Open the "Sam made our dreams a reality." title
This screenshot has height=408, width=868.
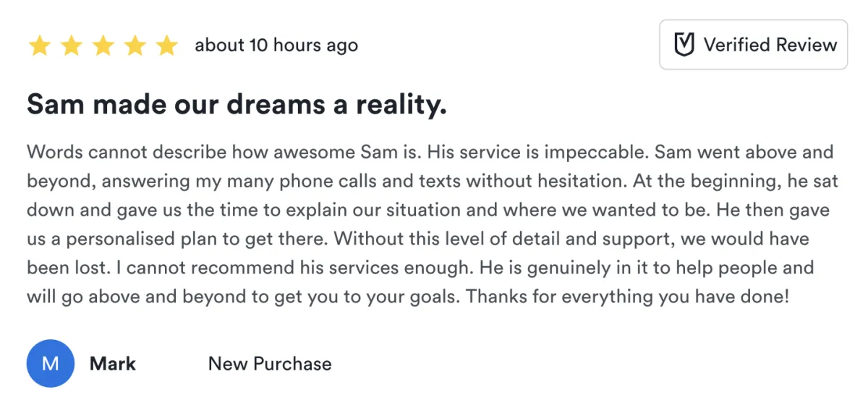tap(237, 106)
